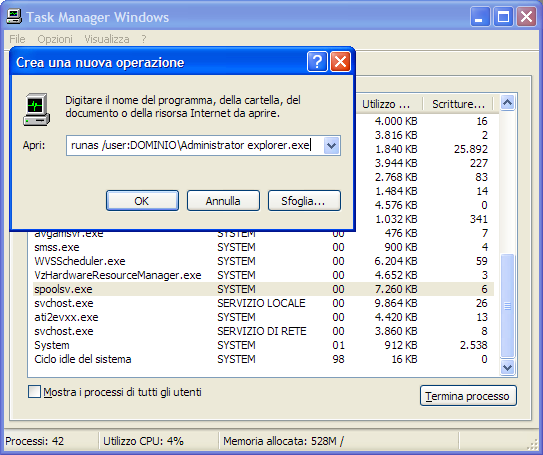The width and height of the screenshot is (543, 455).
Task: Sort by the Scritture... column header
Action: [459, 104]
